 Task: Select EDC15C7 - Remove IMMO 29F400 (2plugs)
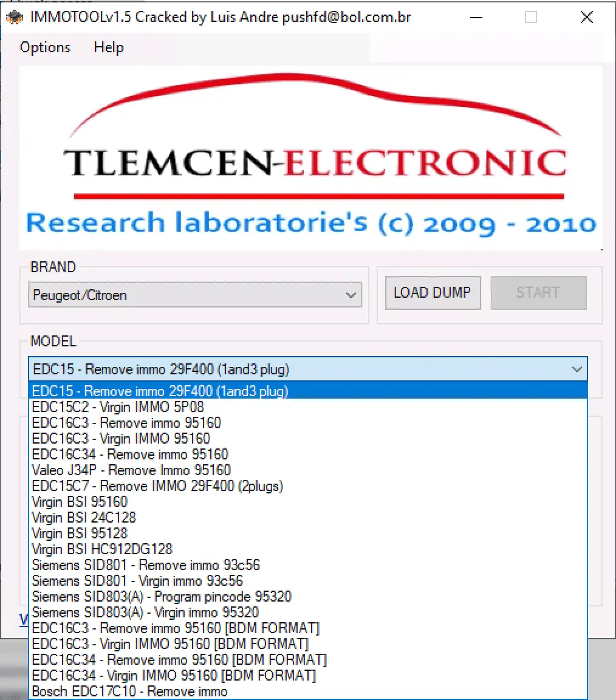pyautogui.click(x=307, y=486)
